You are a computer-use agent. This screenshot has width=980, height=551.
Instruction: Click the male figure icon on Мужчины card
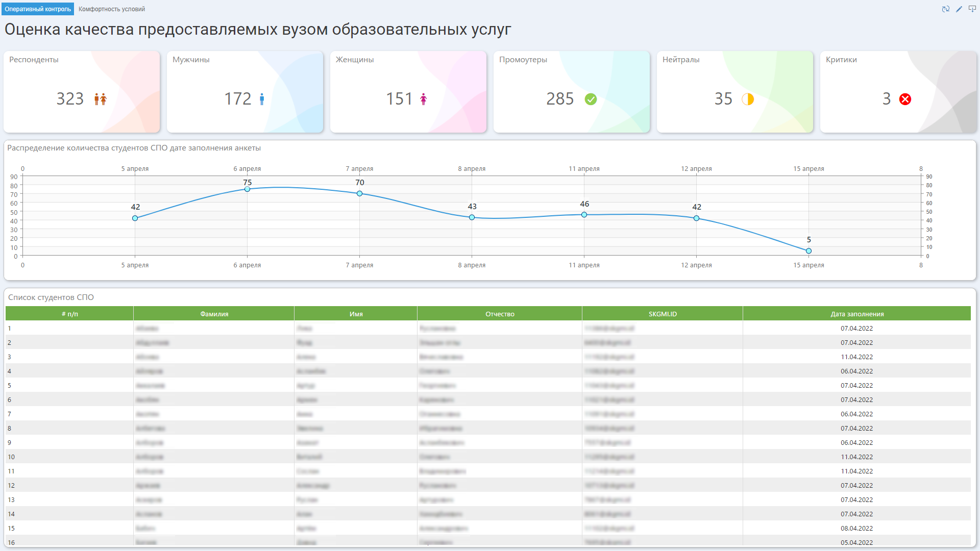pyautogui.click(x=262, y=99)
